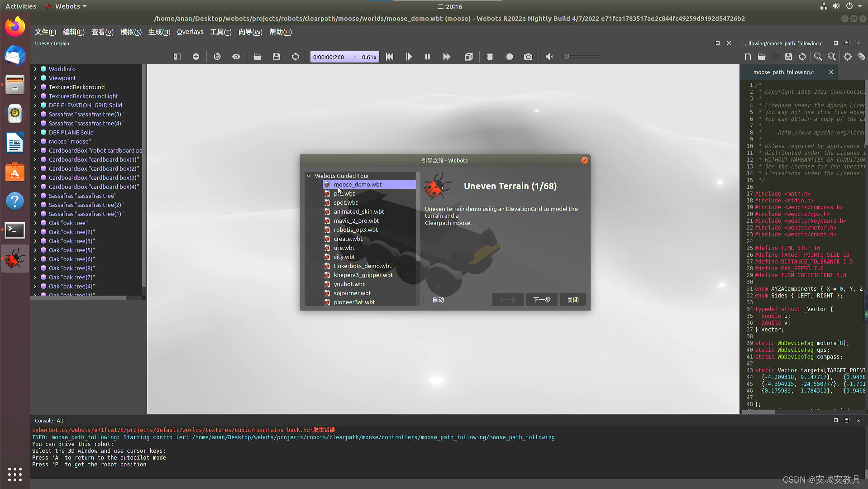This screenshot has width=868, height=489.
Task: Clean the build with the brush icon
Action: tap(861, 57)
